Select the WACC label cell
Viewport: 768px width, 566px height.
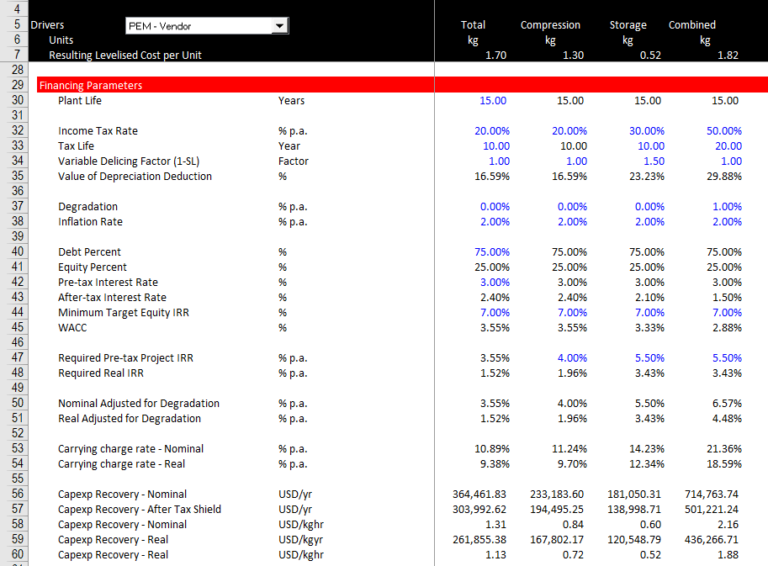[x=72, y=328]
